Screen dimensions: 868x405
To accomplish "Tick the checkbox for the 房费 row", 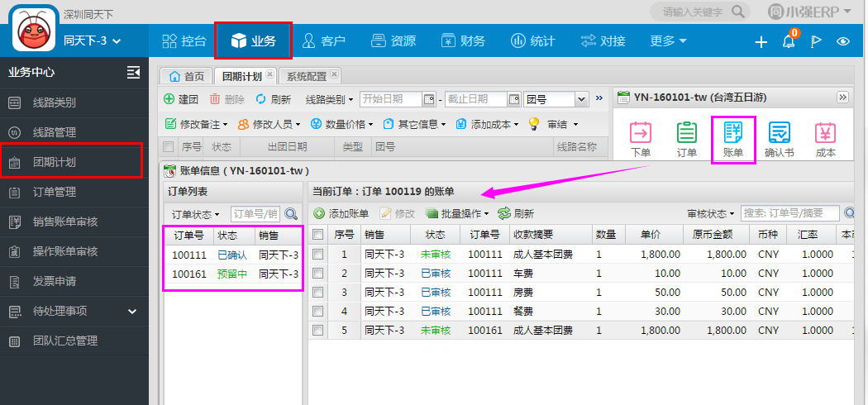I will pyautogui.click(x=317, y=293).
